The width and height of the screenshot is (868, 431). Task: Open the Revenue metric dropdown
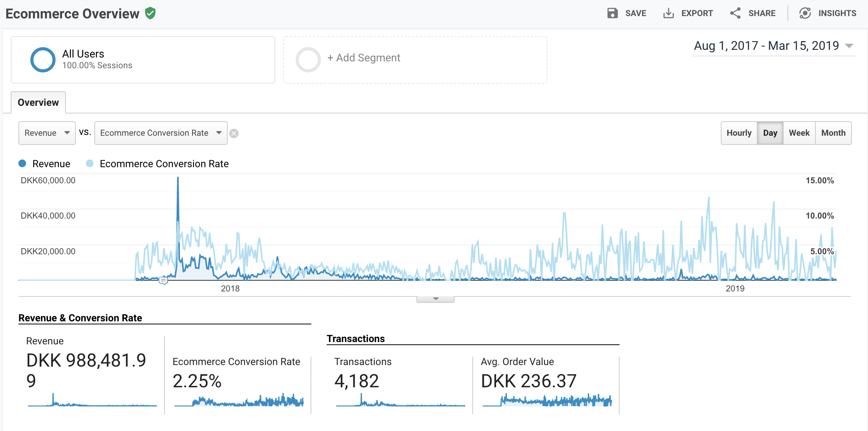tap(47, 133)
